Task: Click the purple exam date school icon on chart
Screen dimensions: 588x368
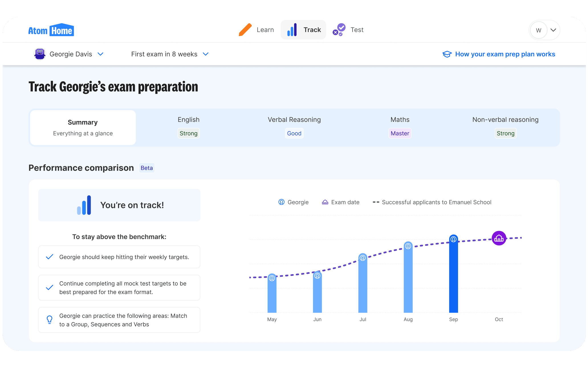Action: (x=499, y=238)
